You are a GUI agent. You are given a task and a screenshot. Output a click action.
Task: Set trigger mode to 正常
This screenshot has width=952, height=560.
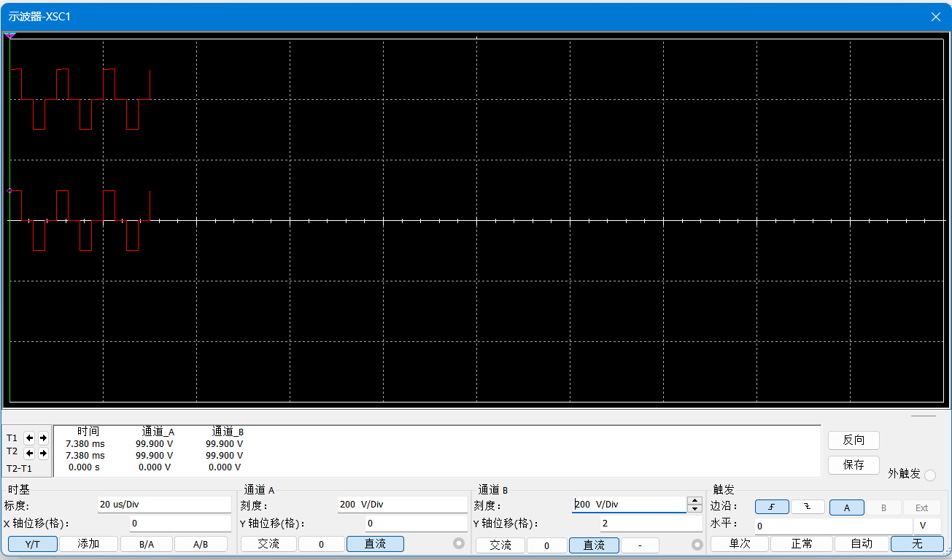coord(800,544)
